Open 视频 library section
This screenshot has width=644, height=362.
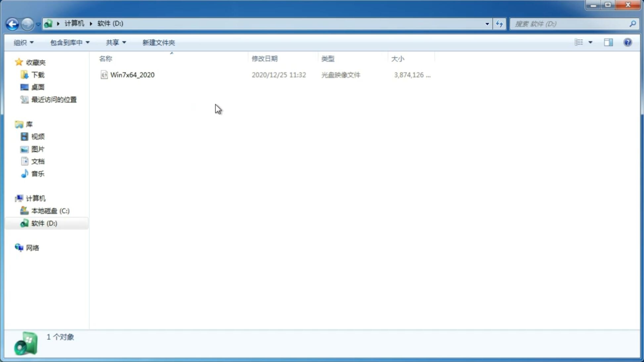[x=38, y=136]
